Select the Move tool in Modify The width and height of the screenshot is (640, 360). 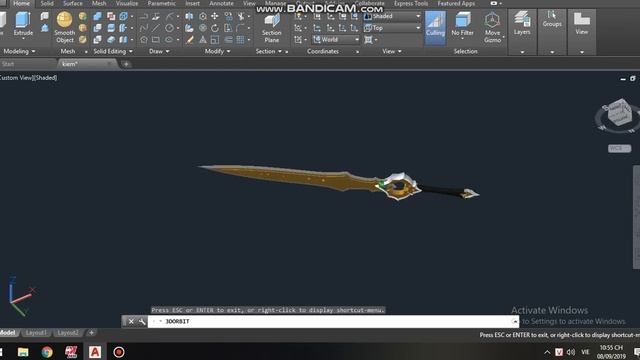pos(215,16)
